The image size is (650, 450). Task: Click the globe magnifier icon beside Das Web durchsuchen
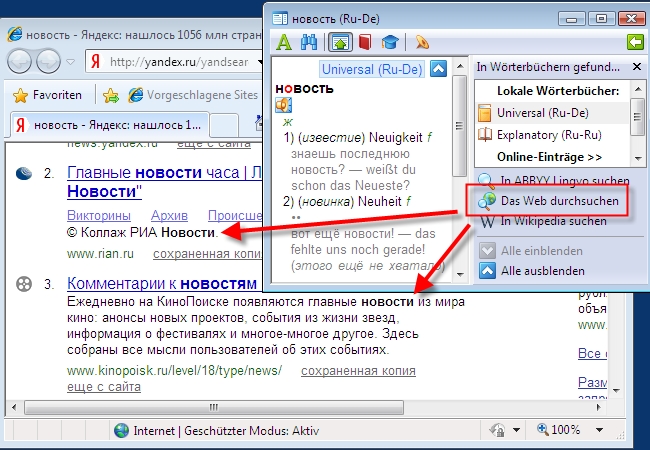(487, 201)
